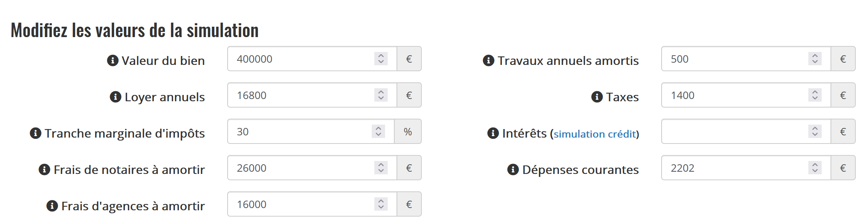Click info icon for Tranche marginale d'impôts
The width and height of the screenshot is (868, 224).
36,133
